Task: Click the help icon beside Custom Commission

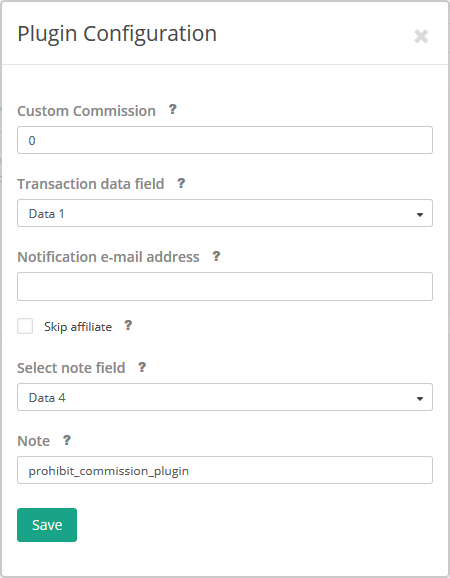Action: (172, 109)
